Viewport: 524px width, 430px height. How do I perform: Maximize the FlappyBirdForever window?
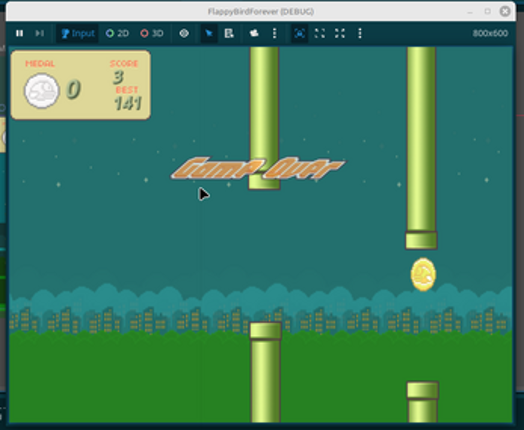488,11
